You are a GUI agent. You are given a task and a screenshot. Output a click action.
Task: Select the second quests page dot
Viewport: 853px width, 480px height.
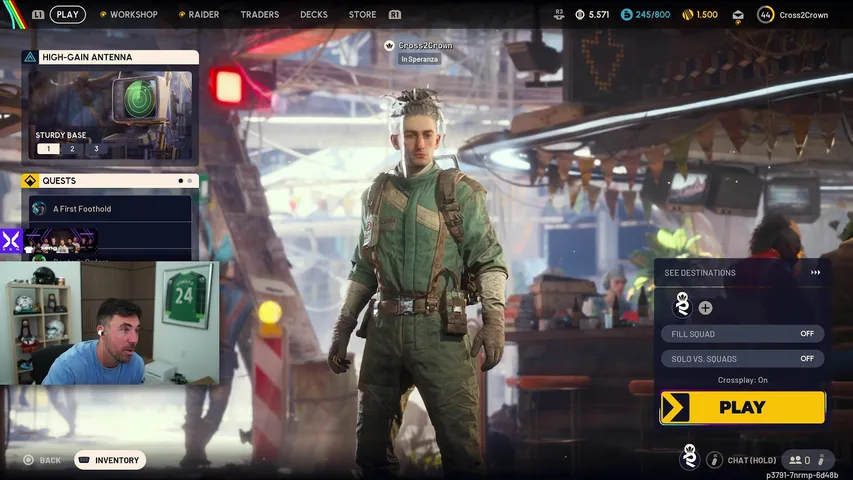click(x=190, y=181)
